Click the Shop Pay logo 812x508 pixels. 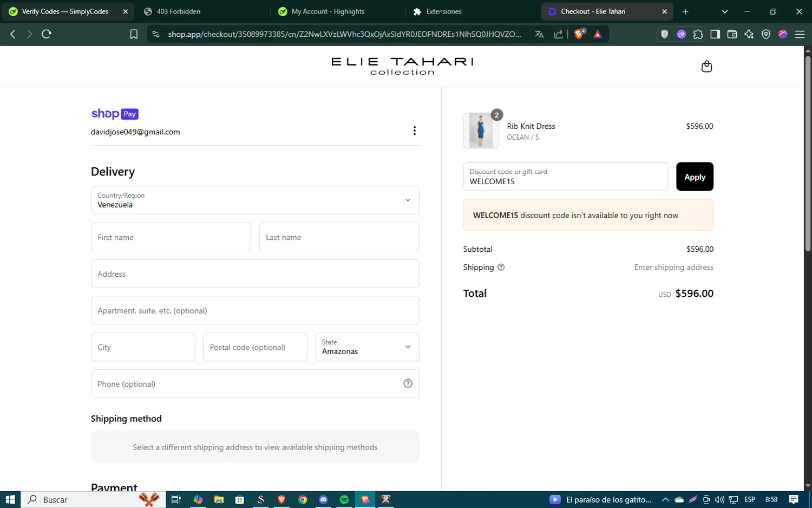point(115,114)
